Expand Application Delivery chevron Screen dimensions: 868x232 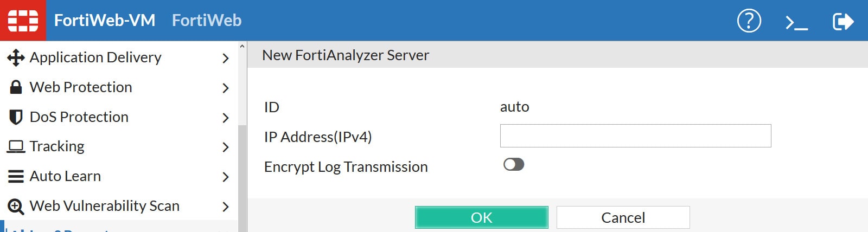226,58
